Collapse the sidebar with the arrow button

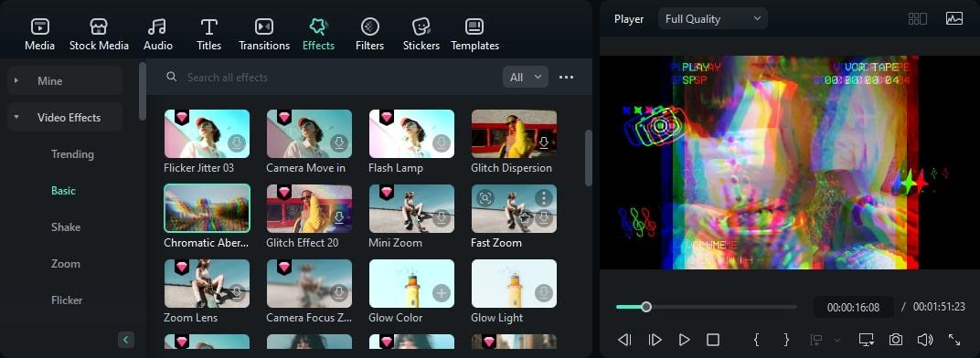tap(125, 340)
